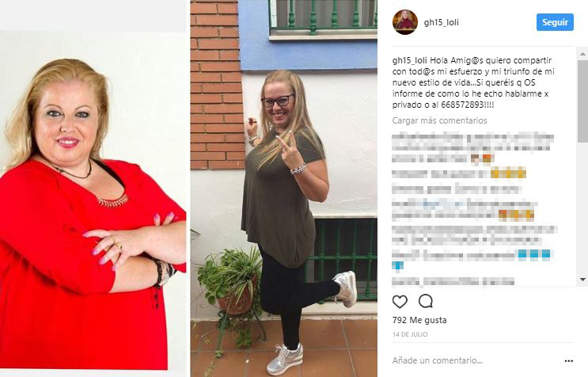
Task: Follow the account with the Seguir button
Action: click(555, 22)
